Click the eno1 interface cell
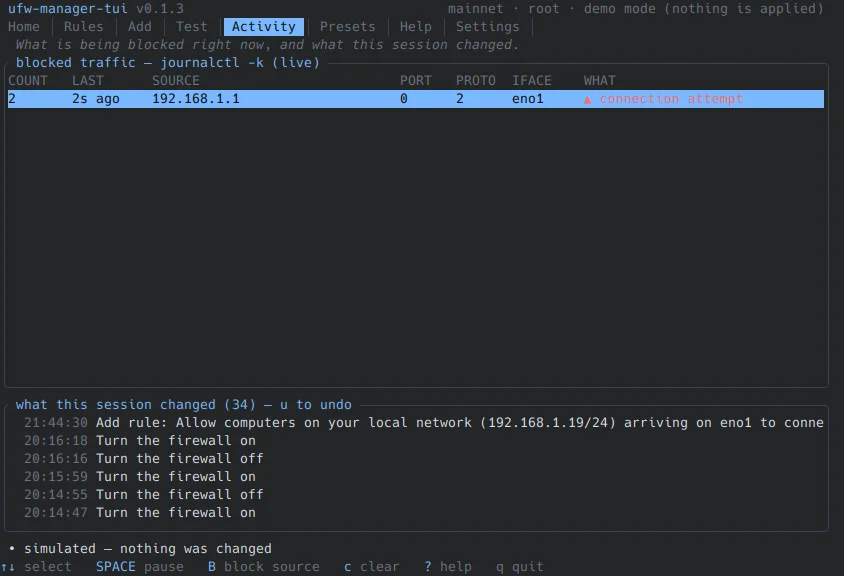 tap(528, 99)
